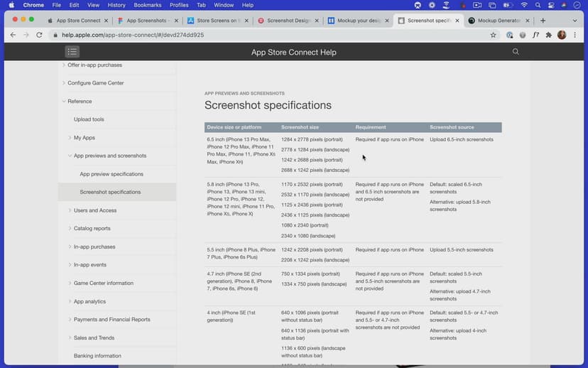
Task: Expand the Configure Game Center section
Action: click(x=95, y=83)
